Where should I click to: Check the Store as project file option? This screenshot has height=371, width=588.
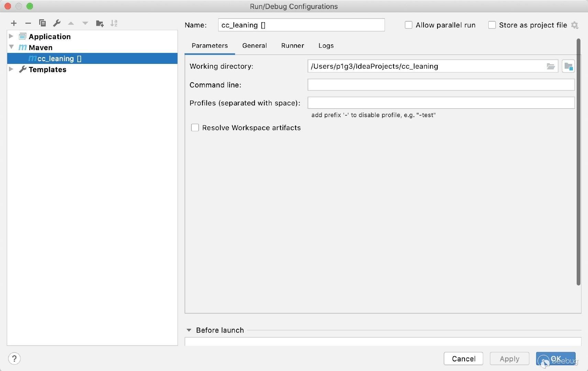point(492,25)
